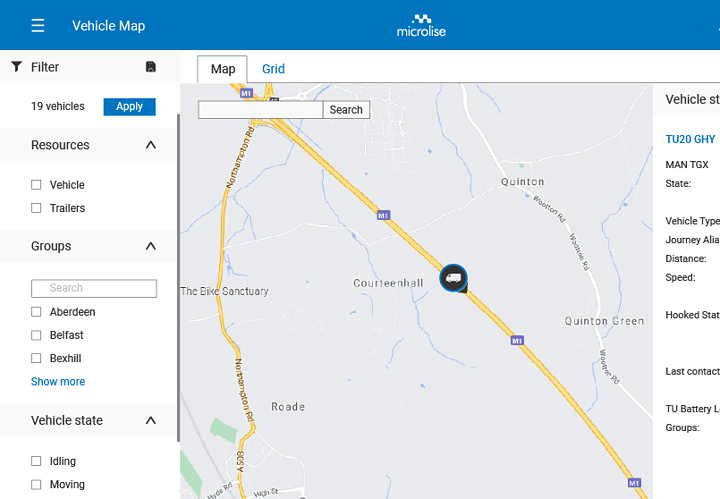The image size is (720, 499).
Task: Enable the Aberdeen group checkbox
Action: [36, 312]
